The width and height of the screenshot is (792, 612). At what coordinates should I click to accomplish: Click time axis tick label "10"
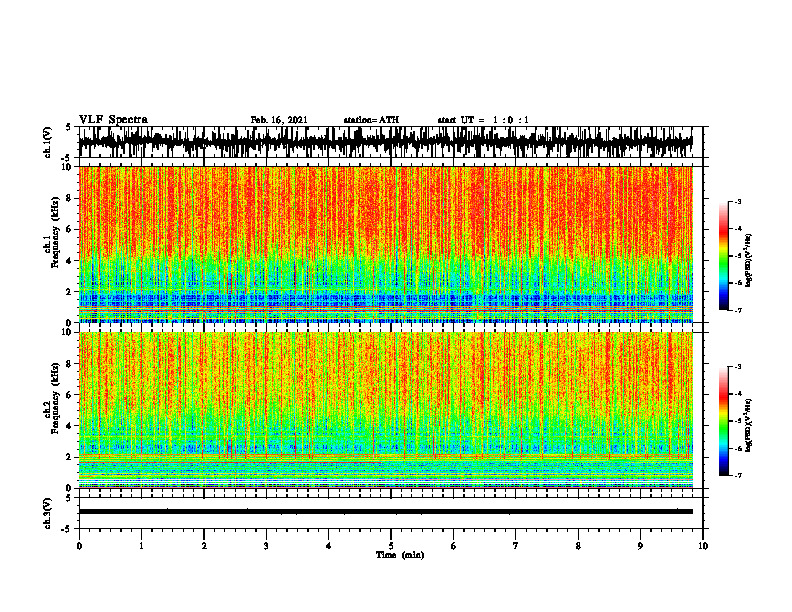pyautogui.click(x=703, y=546)
